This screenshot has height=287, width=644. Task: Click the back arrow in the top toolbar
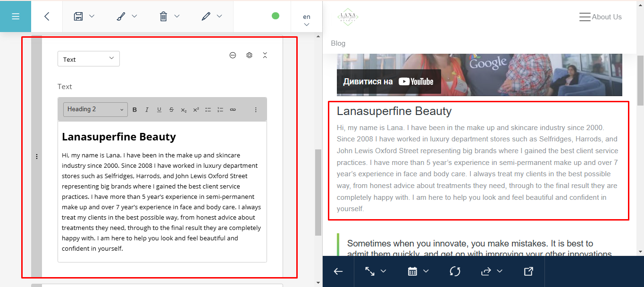(47, 16)
